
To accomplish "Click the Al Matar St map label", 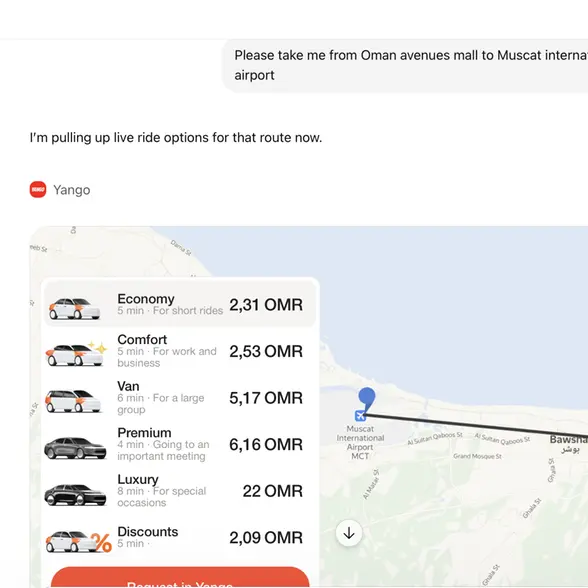I will coord(371,484).
